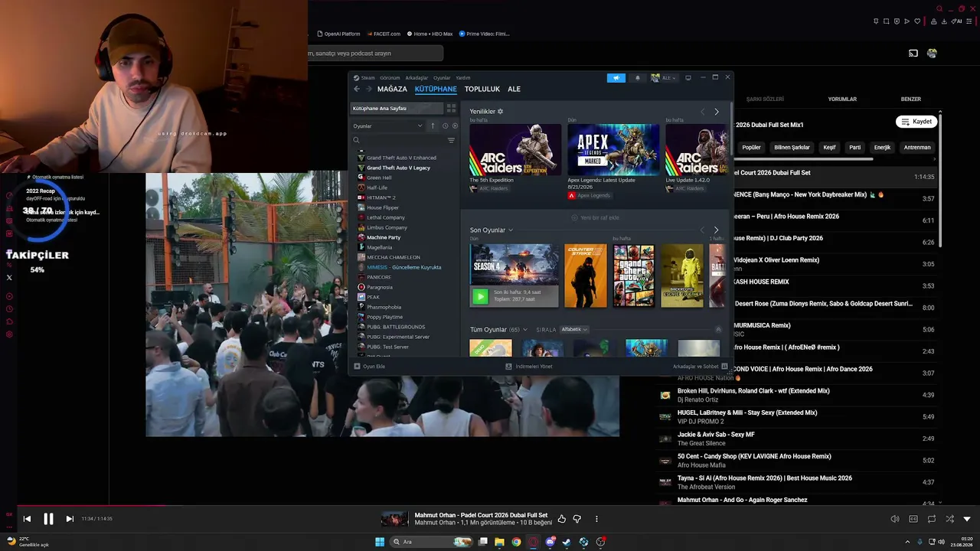This screenshot has height=551, width=980.
Task: Click the sort-ascending arrow in Steam sidebar
Action: click(x=433, y=126)
